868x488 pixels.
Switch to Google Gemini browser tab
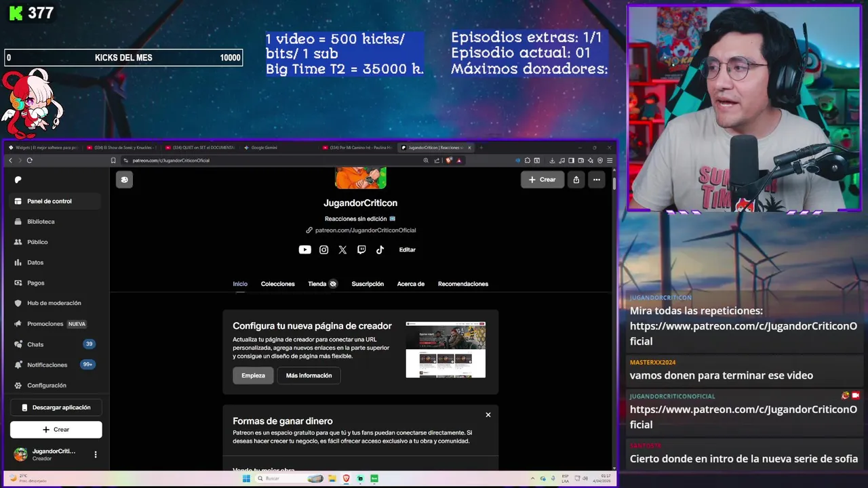coord(278,147)
